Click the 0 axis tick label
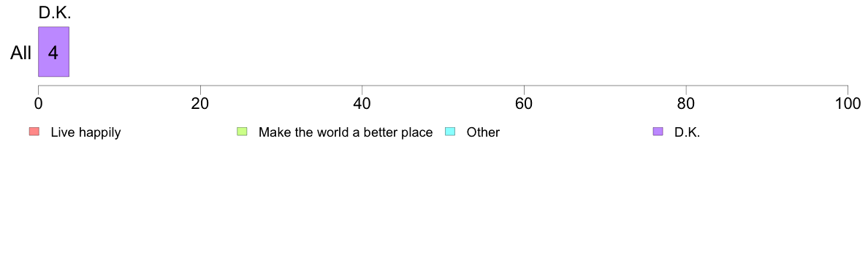This screenshot has width=868, height=269. pos(38,104)
